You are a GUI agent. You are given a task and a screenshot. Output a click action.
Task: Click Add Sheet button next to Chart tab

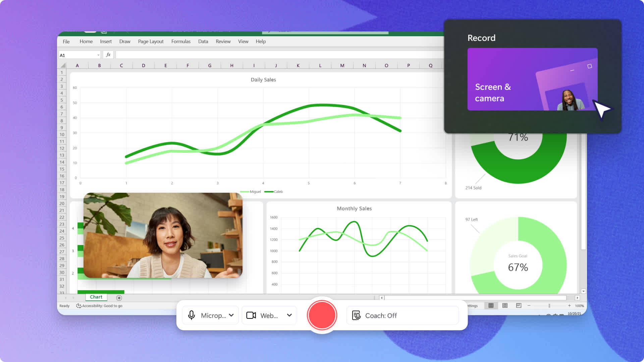click(x=118, y=297)
